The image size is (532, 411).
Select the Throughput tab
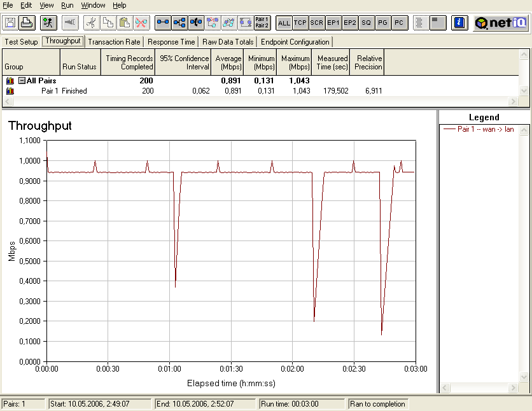[63, 41]
